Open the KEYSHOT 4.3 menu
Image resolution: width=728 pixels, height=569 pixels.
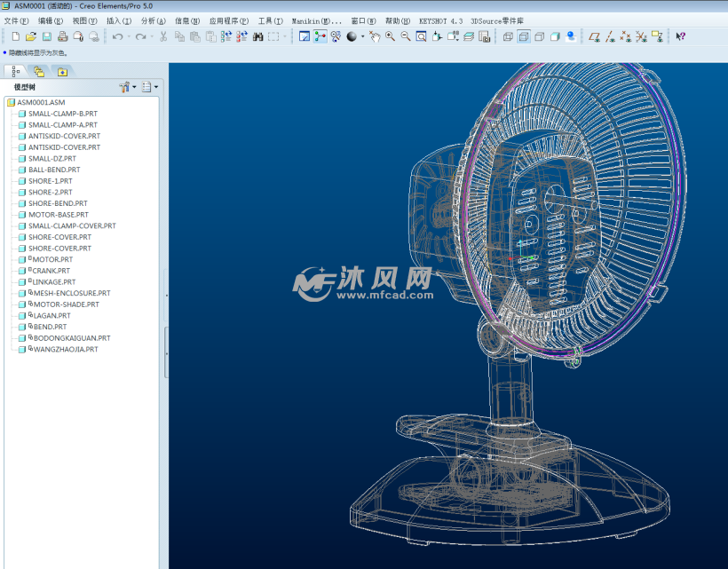[x=440, y=20]
